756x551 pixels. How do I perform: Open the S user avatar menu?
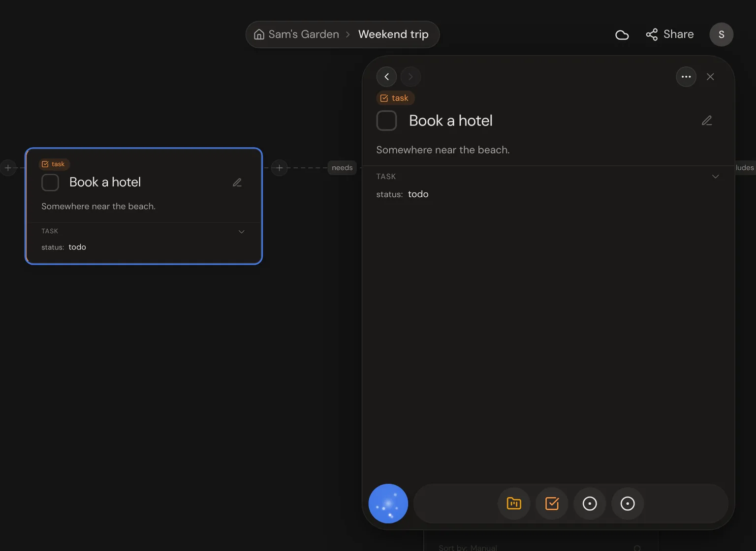click(721, 34)
